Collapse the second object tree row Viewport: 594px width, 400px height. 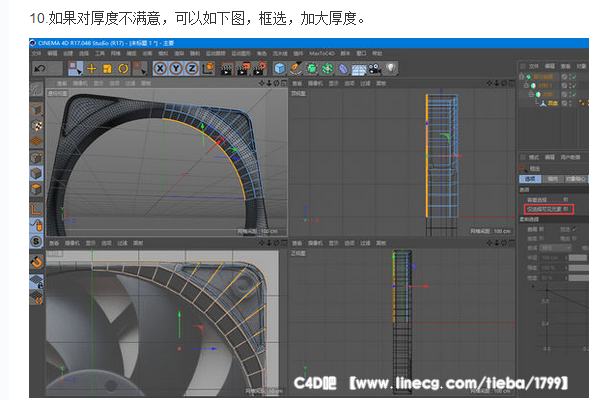click(527, 86)
